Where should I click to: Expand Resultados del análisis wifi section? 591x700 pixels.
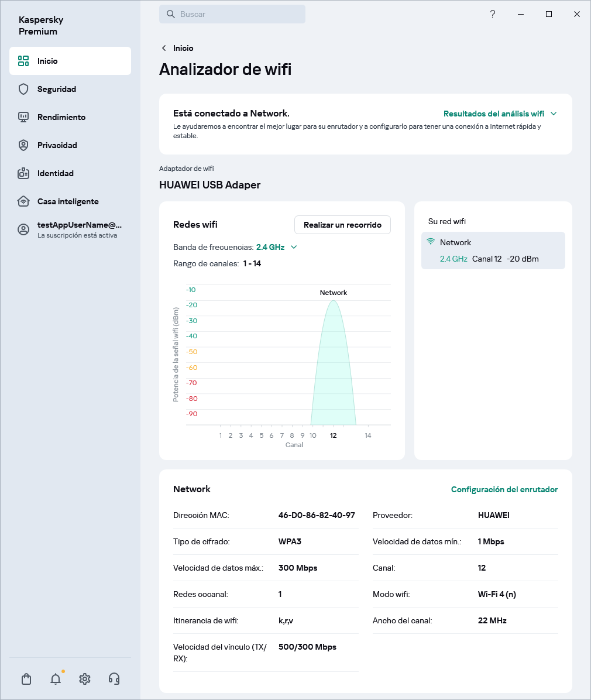pos(500,114)
